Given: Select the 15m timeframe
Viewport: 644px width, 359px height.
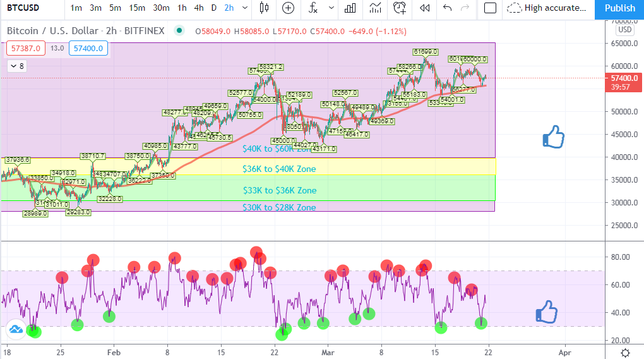Looking at the screenshot, I should [x=137, y=8].
